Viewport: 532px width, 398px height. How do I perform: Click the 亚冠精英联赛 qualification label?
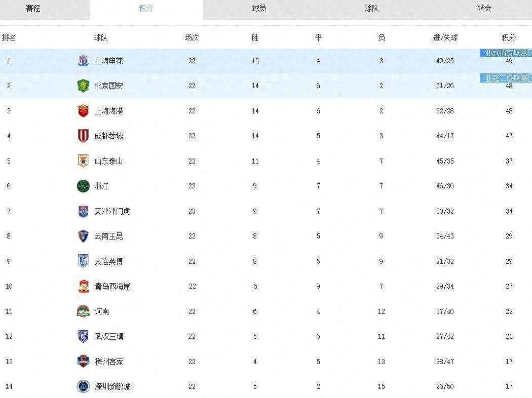tap(506, 53)
